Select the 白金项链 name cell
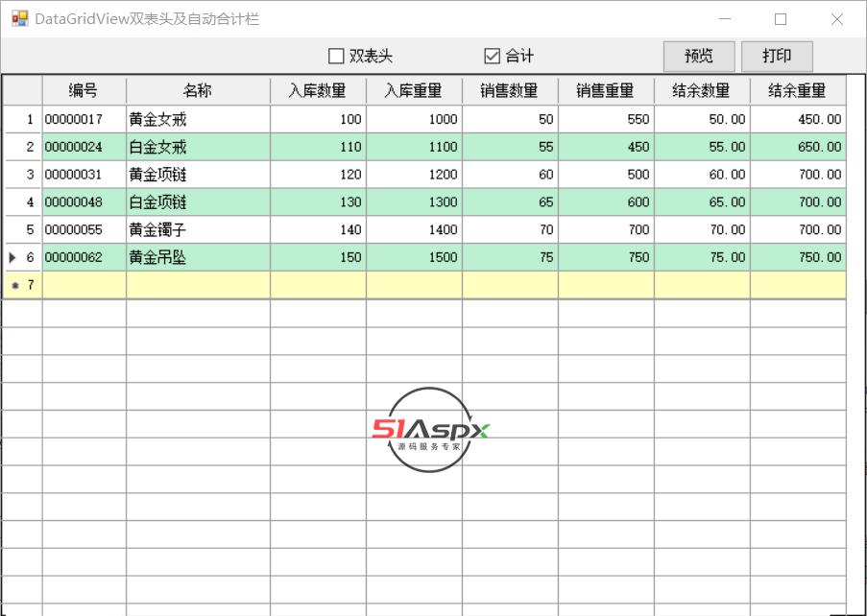The height and width of the screenshot is (616, 867). [198, 202]
